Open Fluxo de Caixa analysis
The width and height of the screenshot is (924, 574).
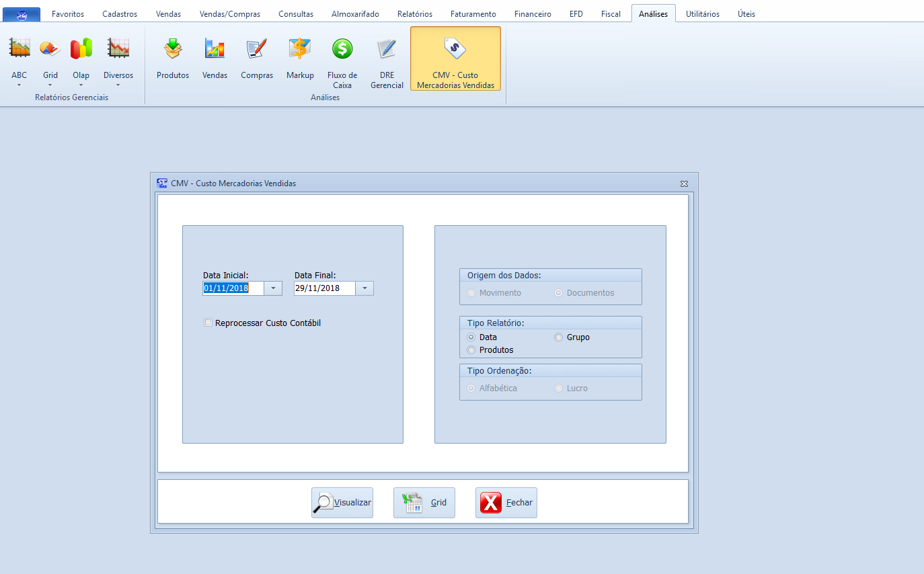click(x=342, y=50)
